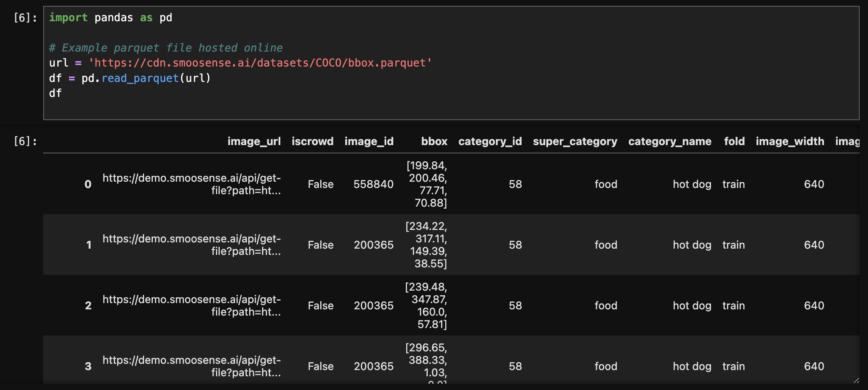Select the super_category column header
The height and width of the screenshot is (390, 868).
[575, 141]
